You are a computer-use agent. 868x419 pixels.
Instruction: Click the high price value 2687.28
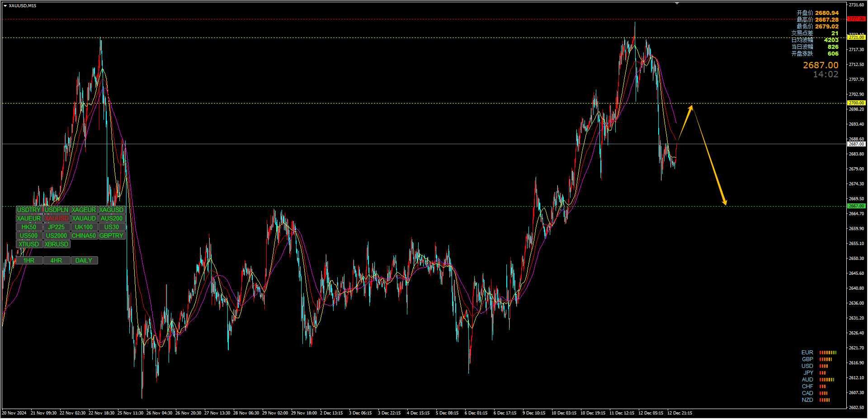click(x=827, y=20)
